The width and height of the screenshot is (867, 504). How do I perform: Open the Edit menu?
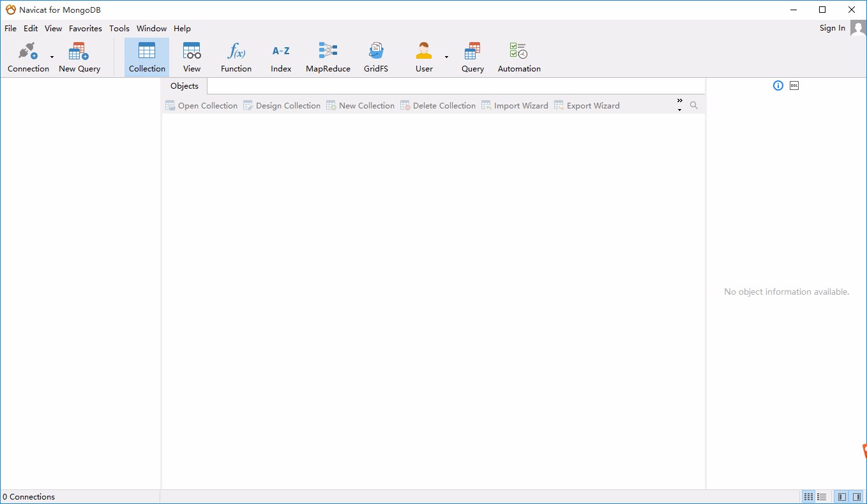(x=31, y=29)
